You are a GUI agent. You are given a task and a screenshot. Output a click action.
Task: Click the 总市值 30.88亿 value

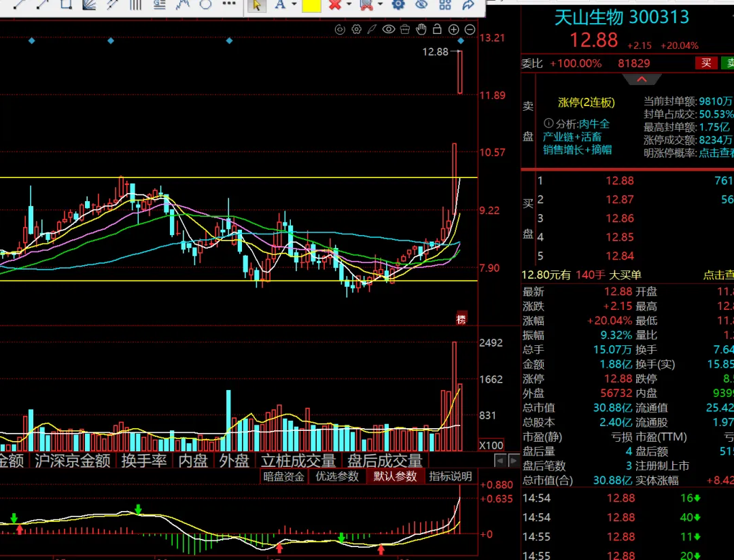(612, 408)
